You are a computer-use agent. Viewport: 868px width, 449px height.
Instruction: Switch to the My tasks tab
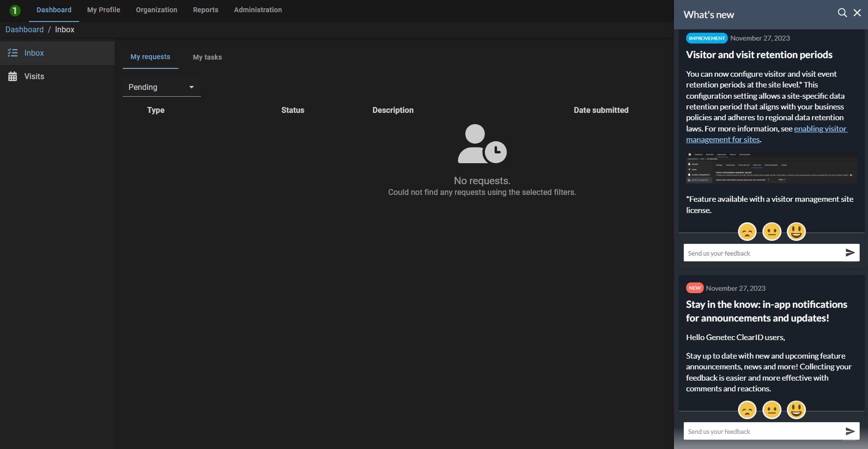pos(207,57)
